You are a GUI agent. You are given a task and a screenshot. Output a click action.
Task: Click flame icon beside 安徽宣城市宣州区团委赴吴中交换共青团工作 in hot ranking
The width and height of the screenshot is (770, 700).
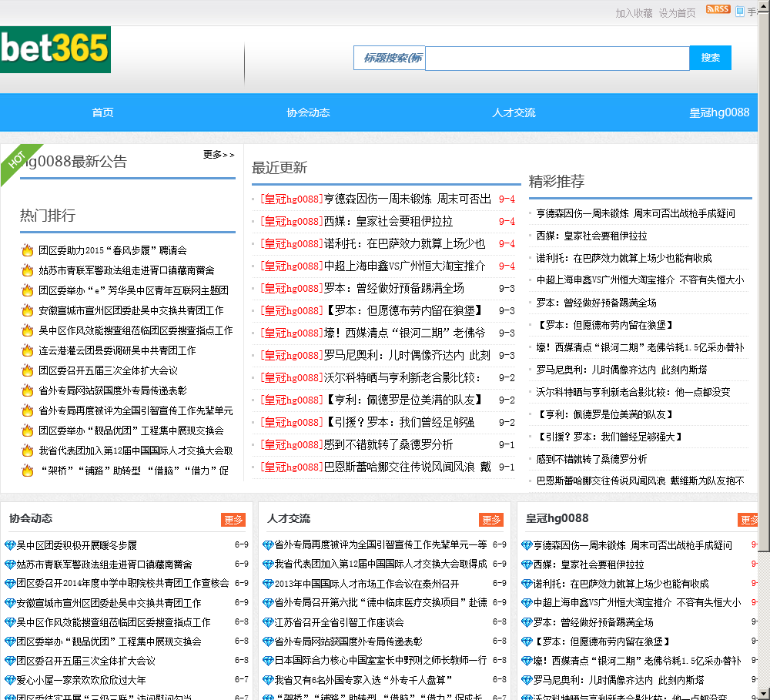tap(28, 310)
